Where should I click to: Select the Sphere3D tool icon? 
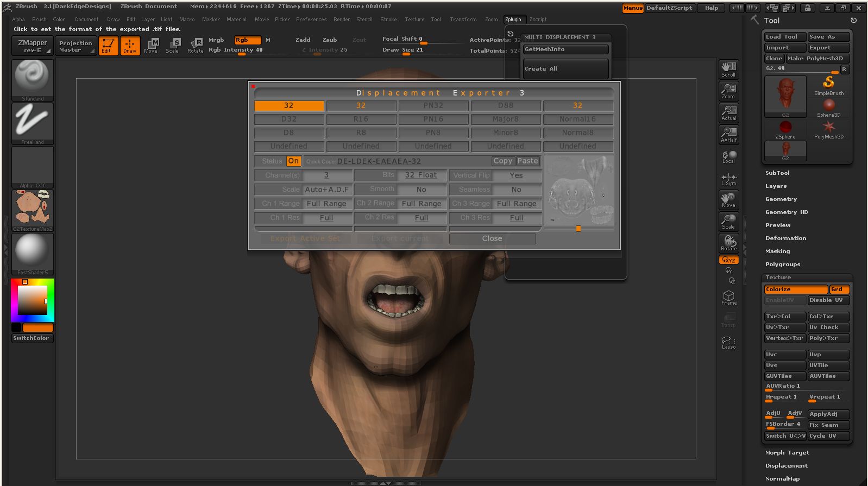[x=828, y=108]
